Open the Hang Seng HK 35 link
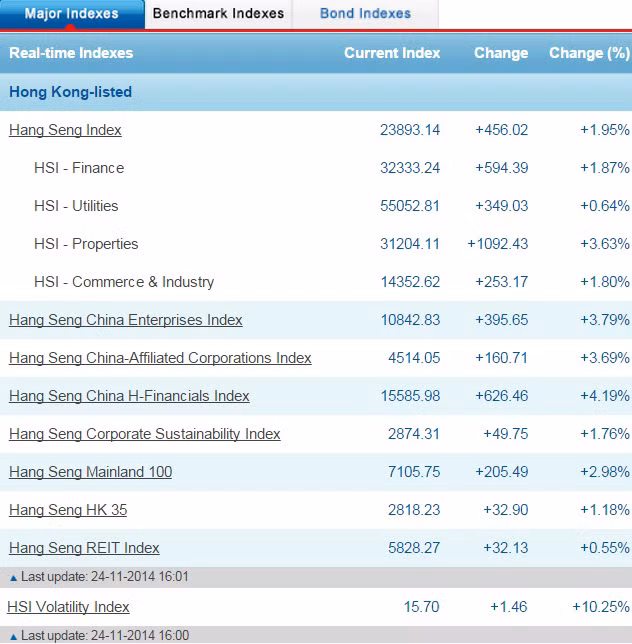632x644 pixels. tap(68, 510)
